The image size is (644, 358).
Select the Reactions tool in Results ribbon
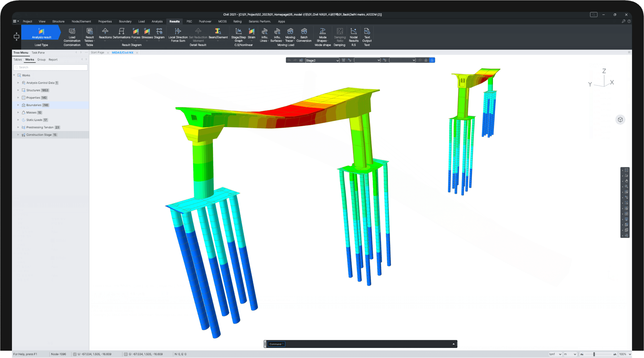pyautogui.click(x=105, y=35)
